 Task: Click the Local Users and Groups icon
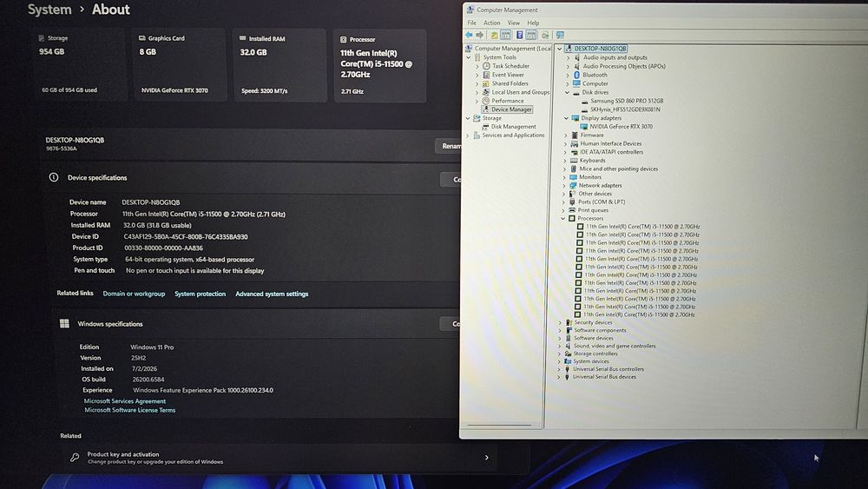[485, 92]
